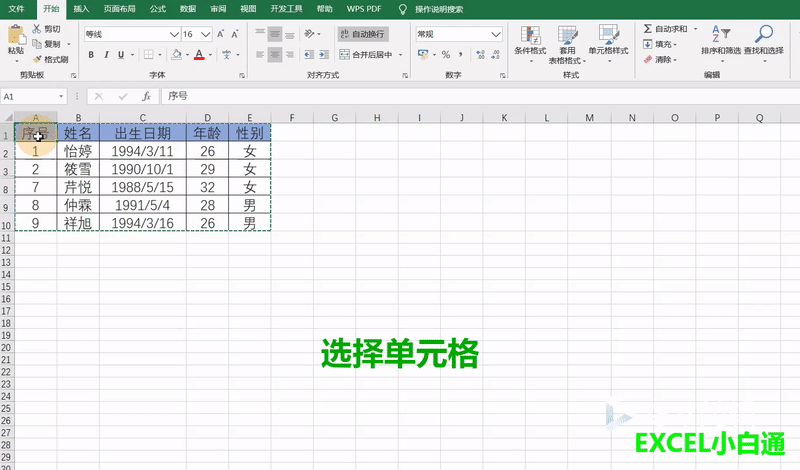Switch to the View (视图) tab

pyautogui.click(x=248, y=9)
